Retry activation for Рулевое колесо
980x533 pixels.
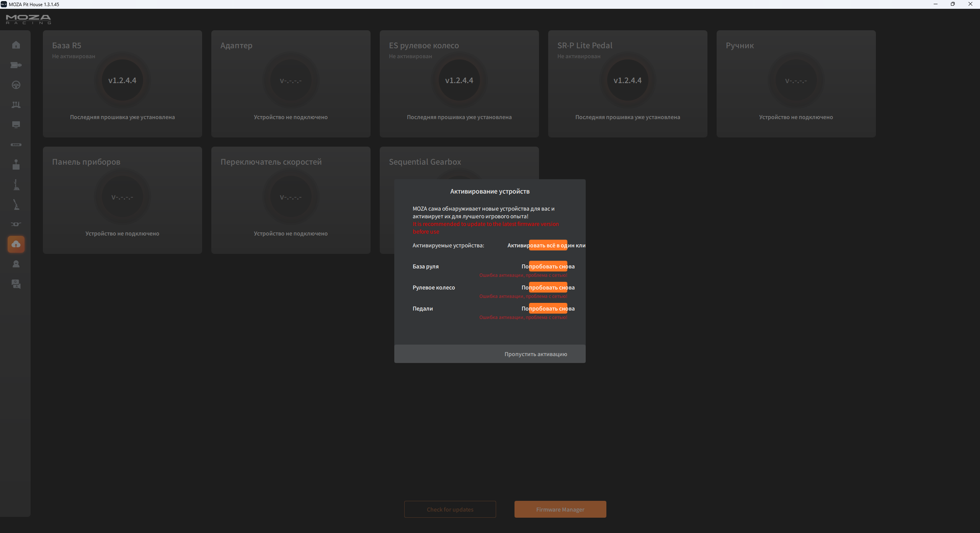pos(548,288)
